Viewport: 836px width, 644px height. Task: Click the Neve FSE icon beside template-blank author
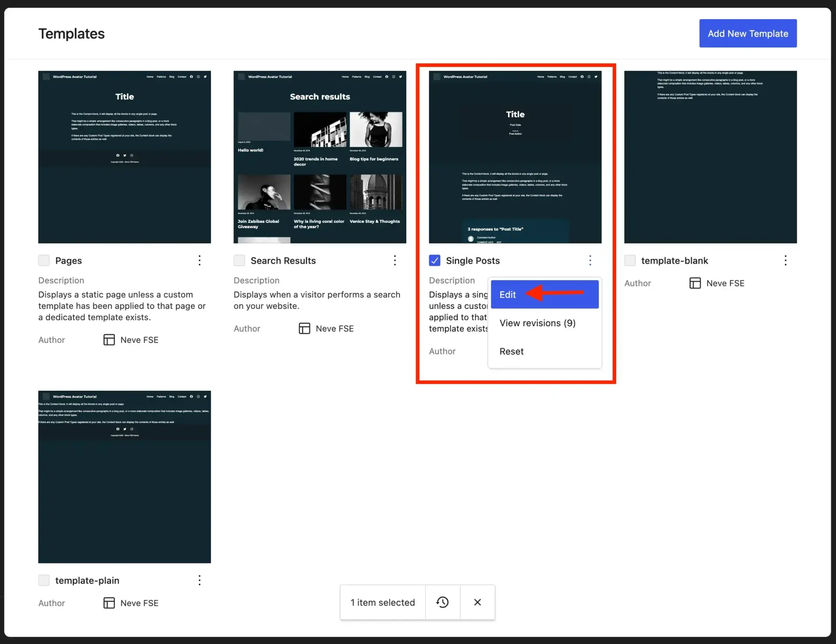pyautogui.click(x=695, y=283)
